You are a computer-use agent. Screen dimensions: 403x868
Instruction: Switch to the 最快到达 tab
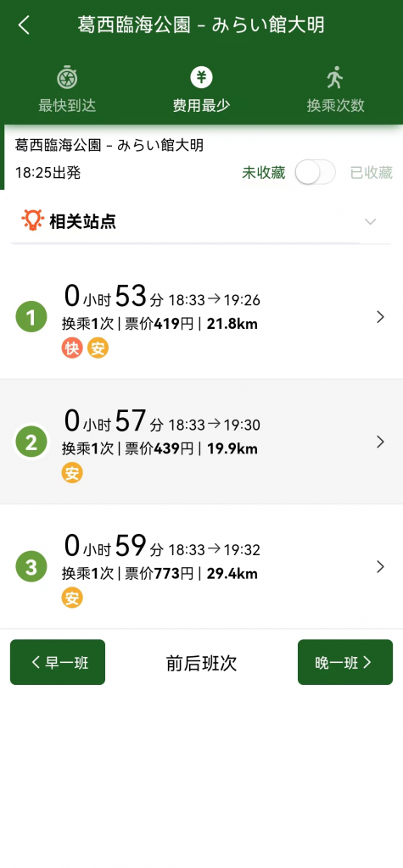(x=67, y=88)
